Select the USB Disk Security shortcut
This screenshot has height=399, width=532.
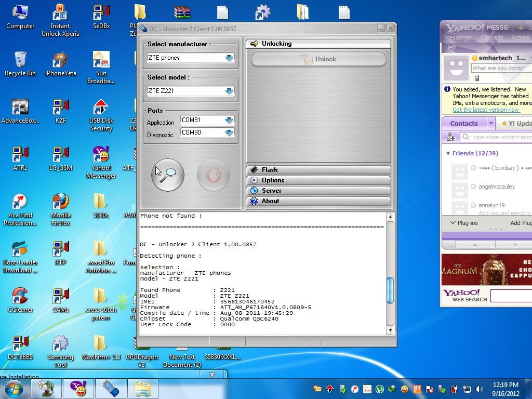[101, 115]
